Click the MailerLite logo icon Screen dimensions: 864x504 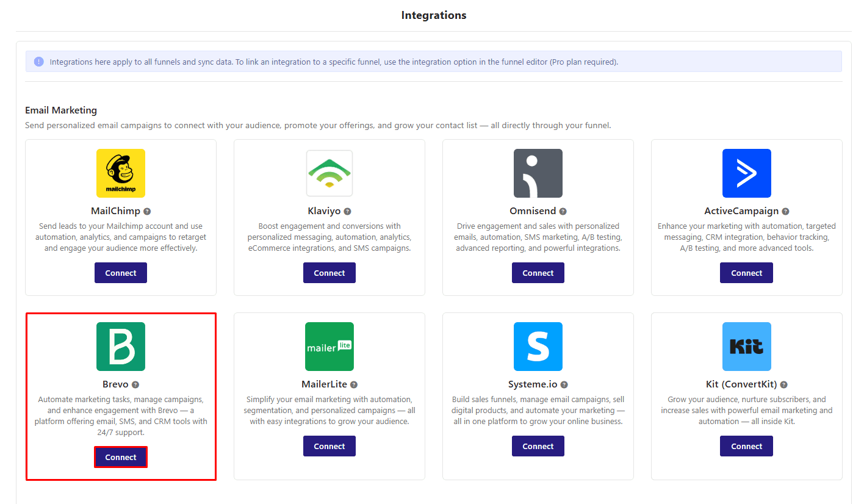pyautogui.click(x=329, y=347)
